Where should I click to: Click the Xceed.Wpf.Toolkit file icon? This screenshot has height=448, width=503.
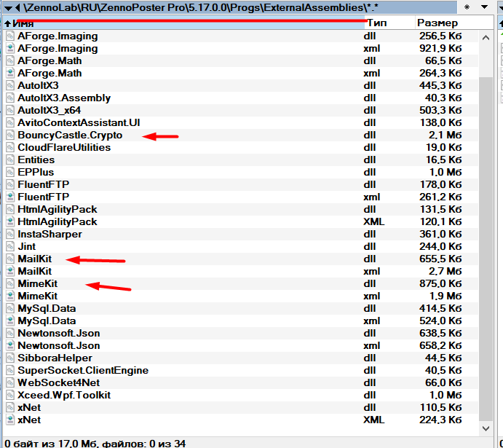coord(10,395)
